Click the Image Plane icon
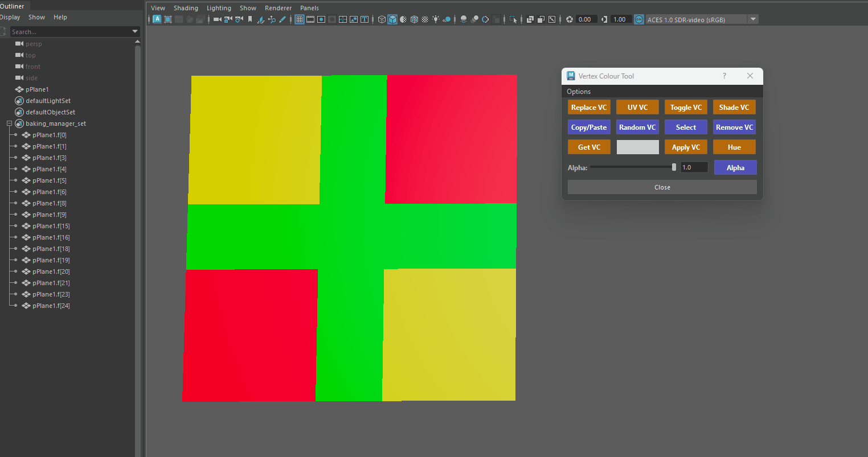 [261, 19]
